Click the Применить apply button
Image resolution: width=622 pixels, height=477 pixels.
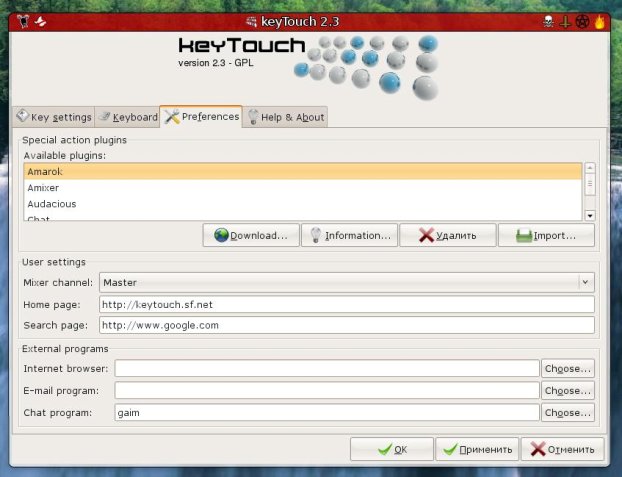coord(477,449)
